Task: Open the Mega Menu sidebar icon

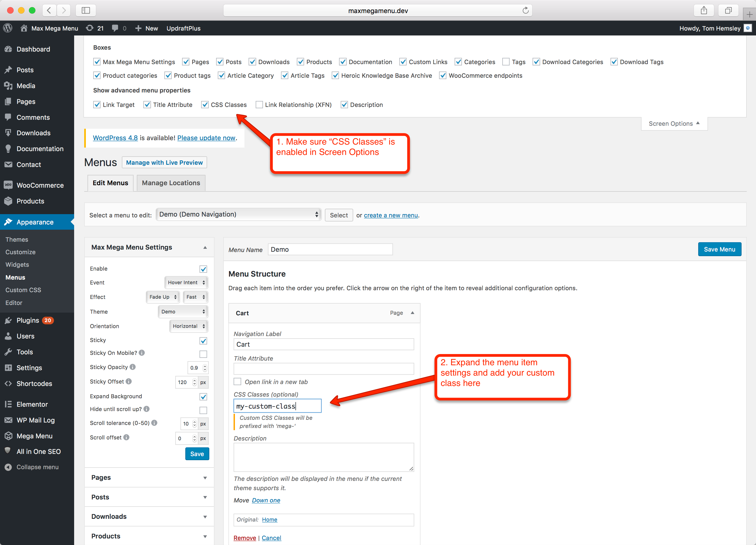Action: [x=8, y=436]
